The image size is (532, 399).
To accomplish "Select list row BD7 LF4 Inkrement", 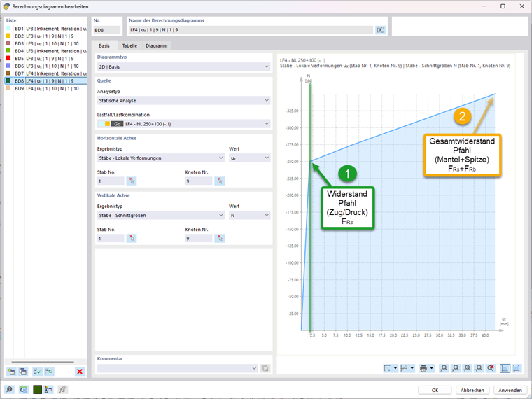I will pyautogui.click(x=45, y=73).
